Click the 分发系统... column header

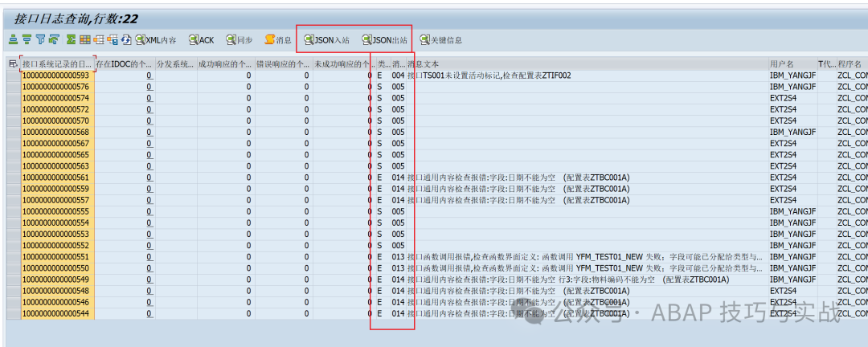click(176, 64)
